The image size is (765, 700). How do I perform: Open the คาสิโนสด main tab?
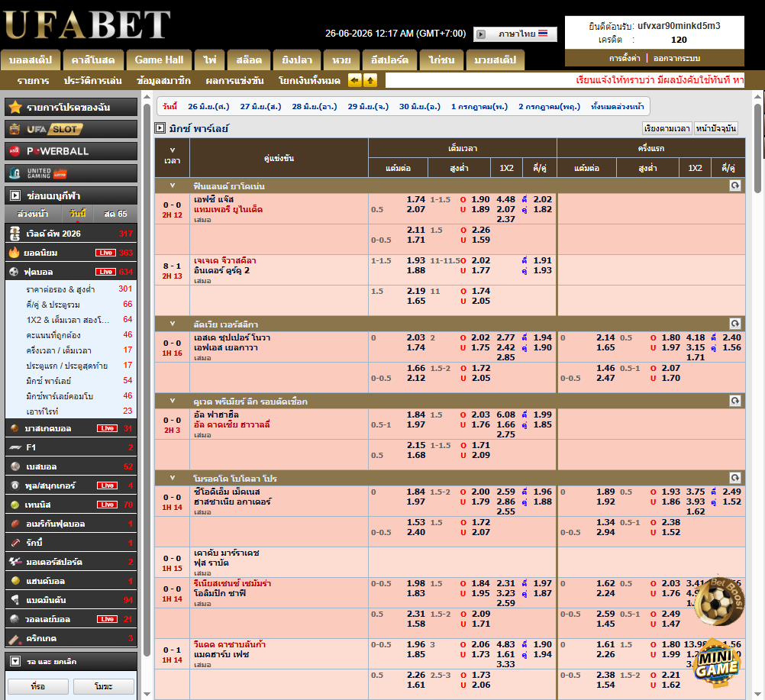point(92,60)
